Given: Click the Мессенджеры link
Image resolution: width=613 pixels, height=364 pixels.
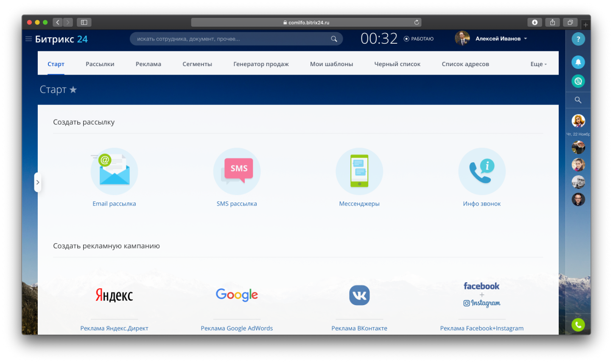Looking at the screenshot, I should click(x=359, y=204).
